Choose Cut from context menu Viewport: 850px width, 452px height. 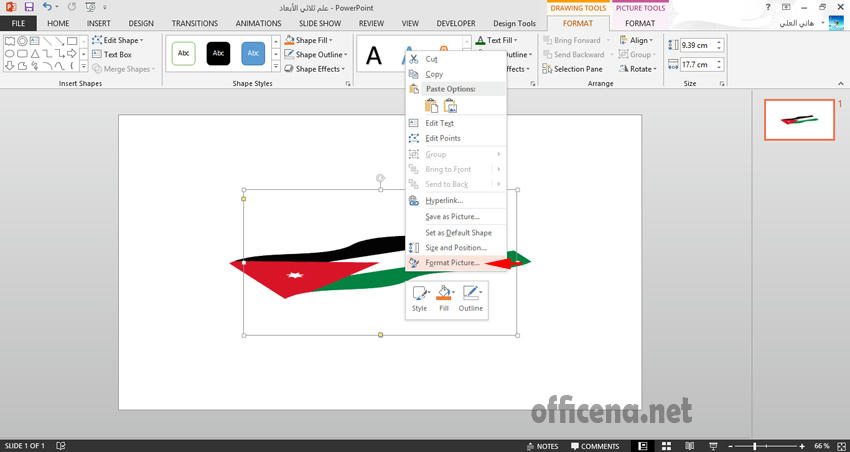click(x=456, y=59)
